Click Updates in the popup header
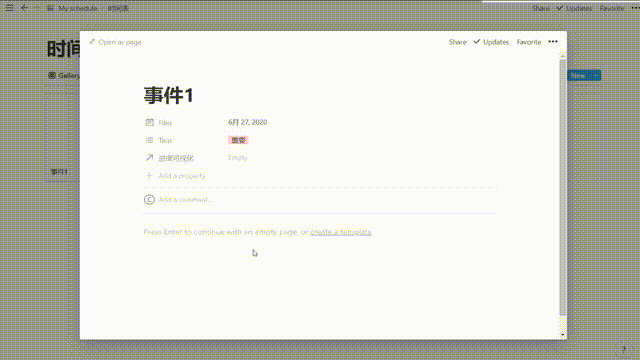The width and height of the screenshot is (640, 360). coord(496,42)
